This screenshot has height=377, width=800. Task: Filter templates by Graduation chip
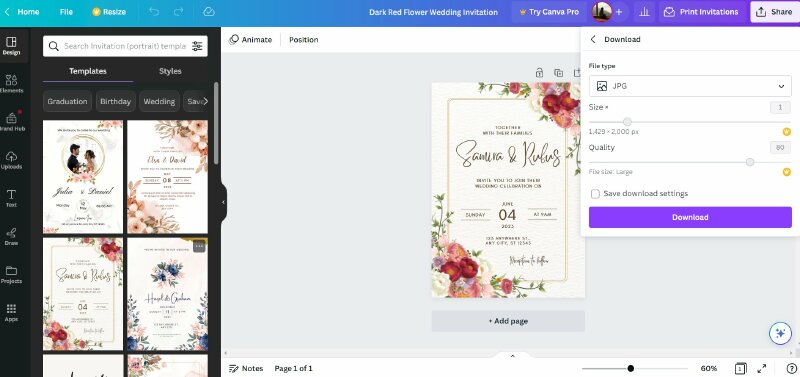tap(67, 102)
